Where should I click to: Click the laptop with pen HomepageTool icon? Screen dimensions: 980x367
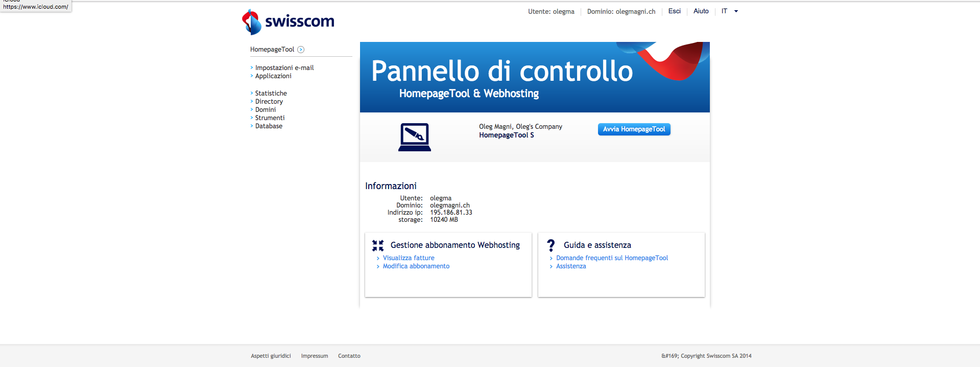click(x=415, y=137)
